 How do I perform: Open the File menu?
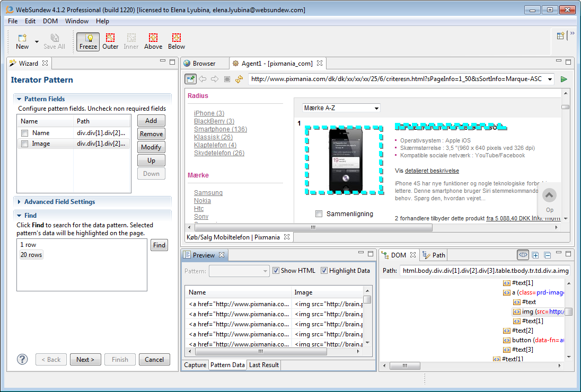[x=13, y=21]
